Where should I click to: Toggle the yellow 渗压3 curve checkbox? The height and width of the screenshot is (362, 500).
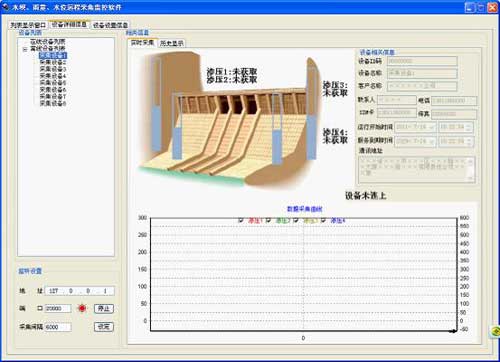[x=296, y=220]
